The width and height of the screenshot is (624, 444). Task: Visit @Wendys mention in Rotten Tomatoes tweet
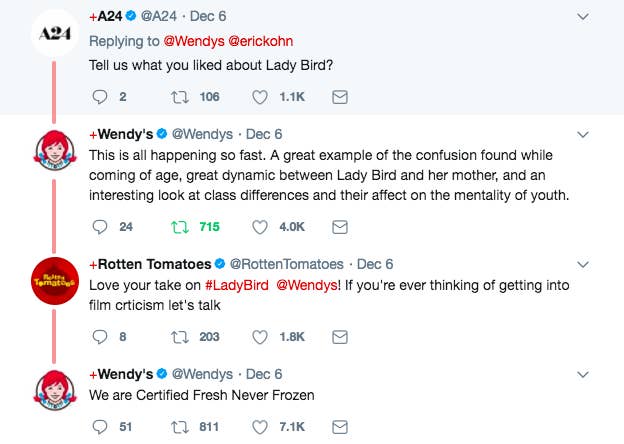coord(306,285)
